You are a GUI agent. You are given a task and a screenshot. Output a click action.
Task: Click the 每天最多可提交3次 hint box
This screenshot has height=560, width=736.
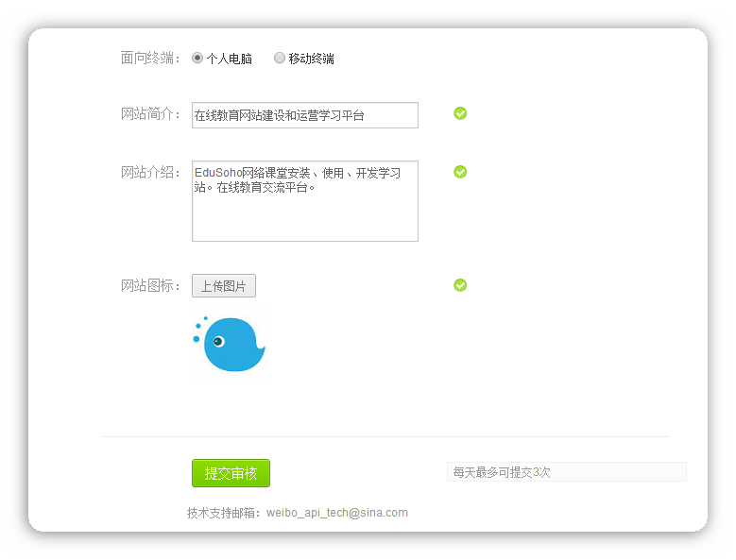566,472
